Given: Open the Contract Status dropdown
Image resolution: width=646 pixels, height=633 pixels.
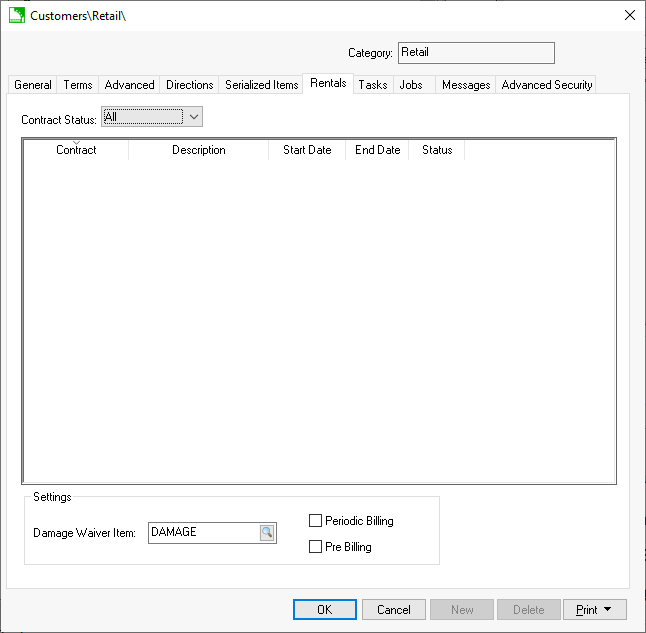Looking at the screenshot, I should 194,117.
